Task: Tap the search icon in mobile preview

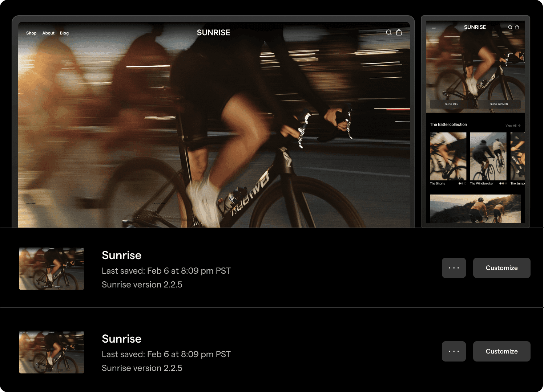Action: click(510, 27)
